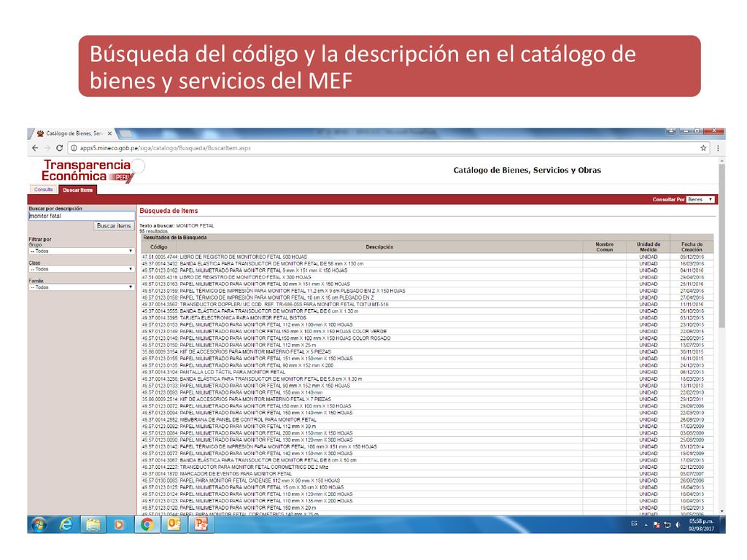Show hidden tray icons arrow
This screenshot has width=747, height=560.
pyautogui.click(x=646, y=525)
